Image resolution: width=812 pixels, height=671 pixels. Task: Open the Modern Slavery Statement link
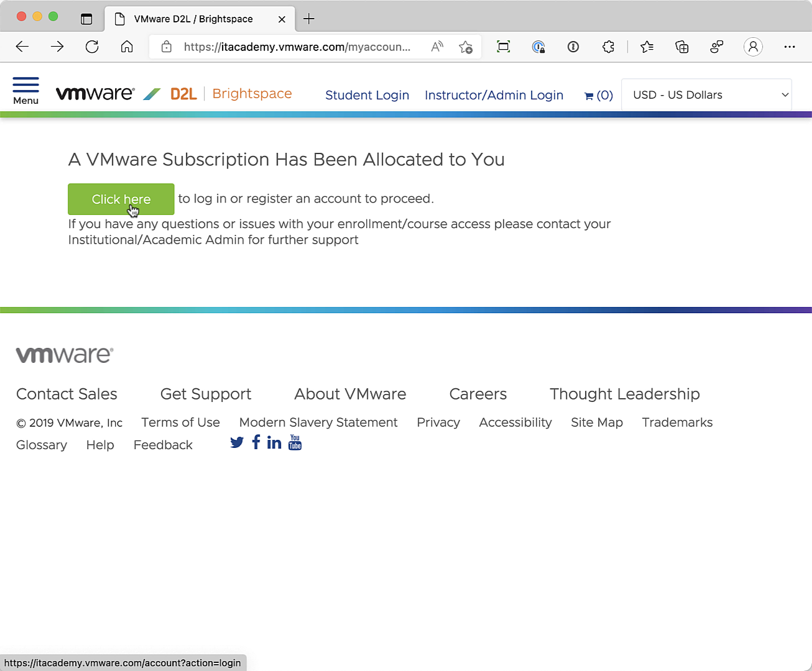318,422
